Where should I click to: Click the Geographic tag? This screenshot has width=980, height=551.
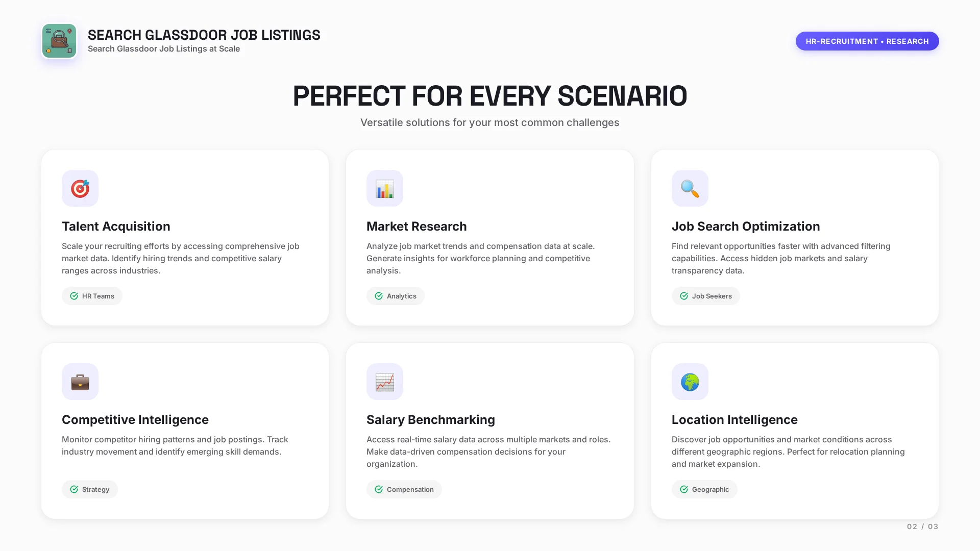point(704,489)
